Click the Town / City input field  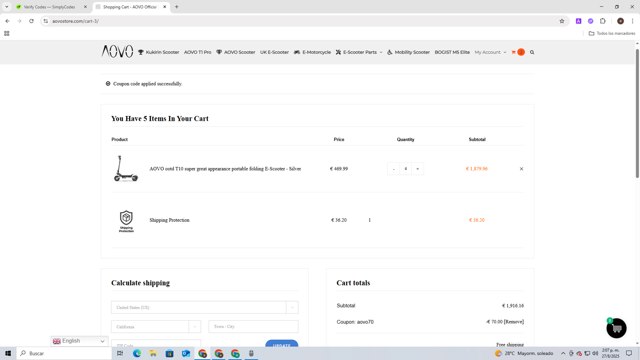pyautogui.click(x=253, y=327)
